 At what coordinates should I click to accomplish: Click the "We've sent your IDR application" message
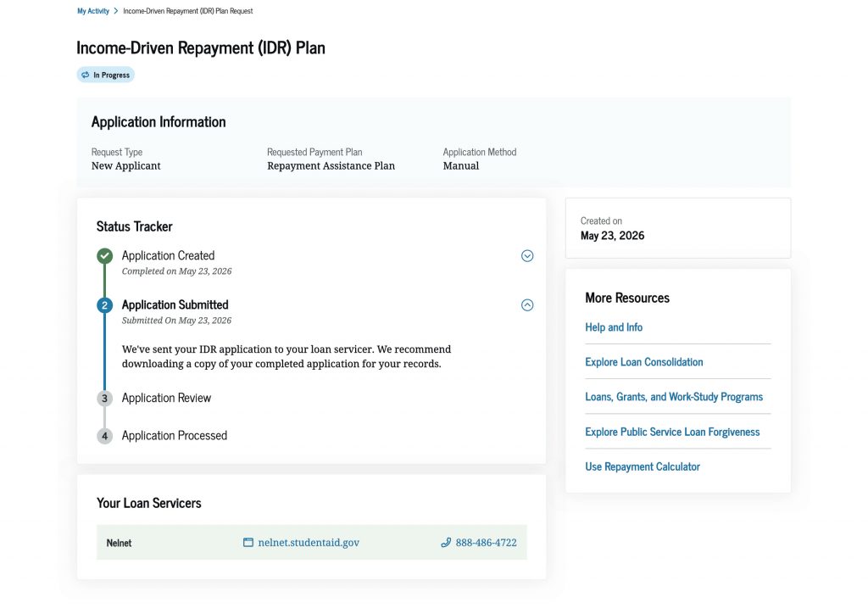[x=287, y=356]
